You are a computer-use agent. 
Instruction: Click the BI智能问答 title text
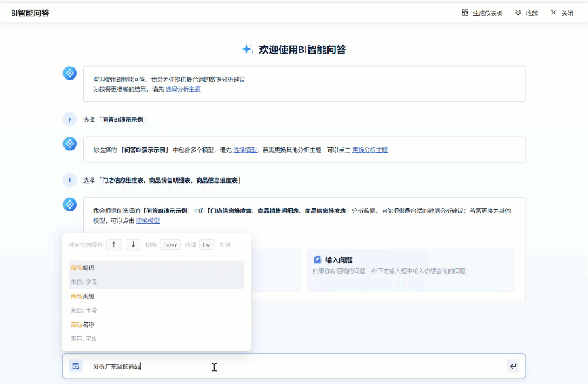(x=30, y=13)
